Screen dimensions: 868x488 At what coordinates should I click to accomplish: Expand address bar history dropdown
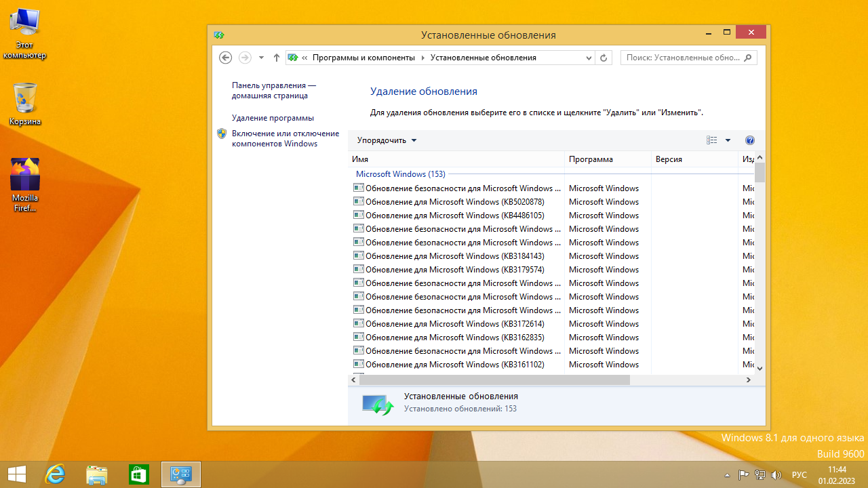pos(589,58)
